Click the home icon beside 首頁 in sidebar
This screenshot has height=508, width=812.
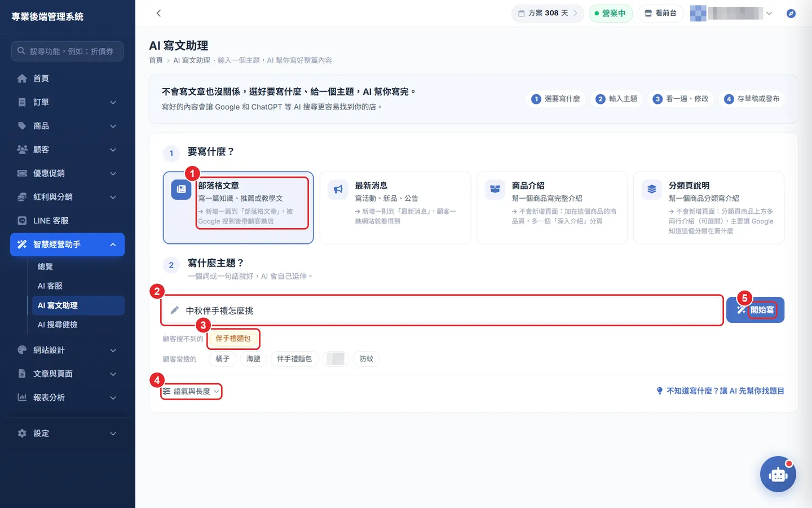pyautogui.click(x=22, y=78)
